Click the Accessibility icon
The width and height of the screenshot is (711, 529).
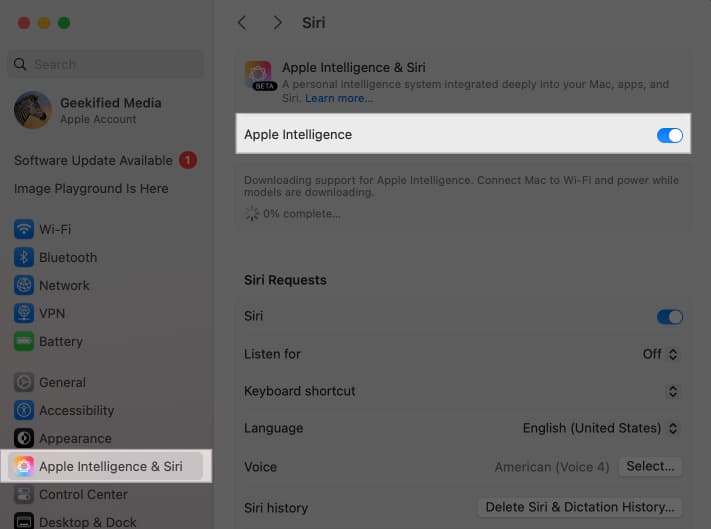tap(24, 410)
